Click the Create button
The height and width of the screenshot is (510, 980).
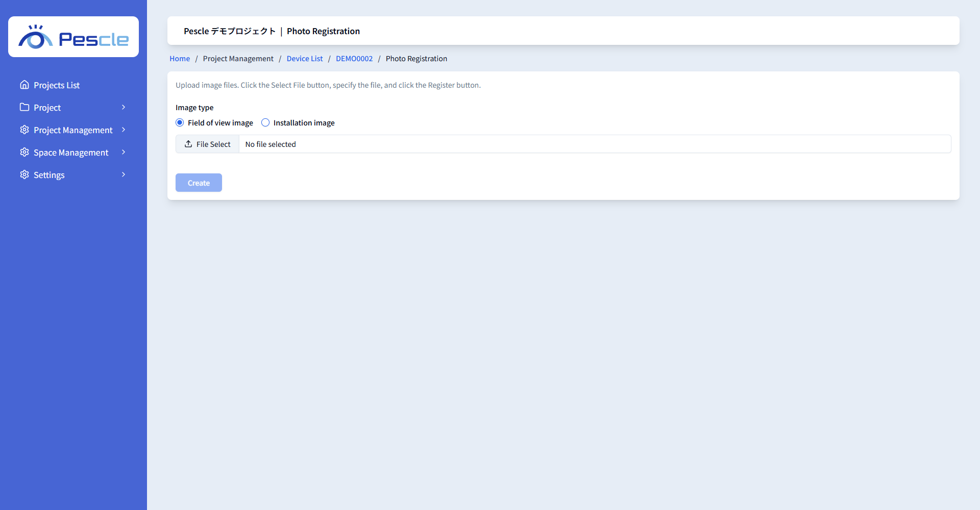tap(199, 183)
